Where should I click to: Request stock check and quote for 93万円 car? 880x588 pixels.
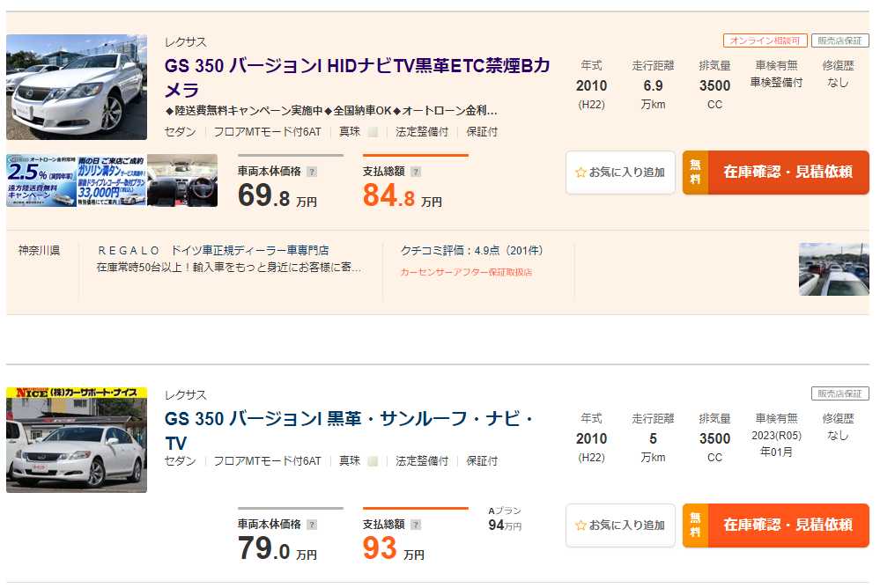point(775,526)
